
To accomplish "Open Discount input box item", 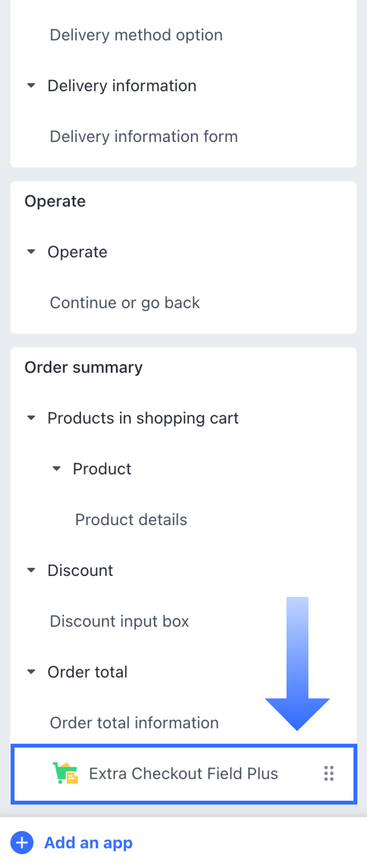I will (119, 621).
